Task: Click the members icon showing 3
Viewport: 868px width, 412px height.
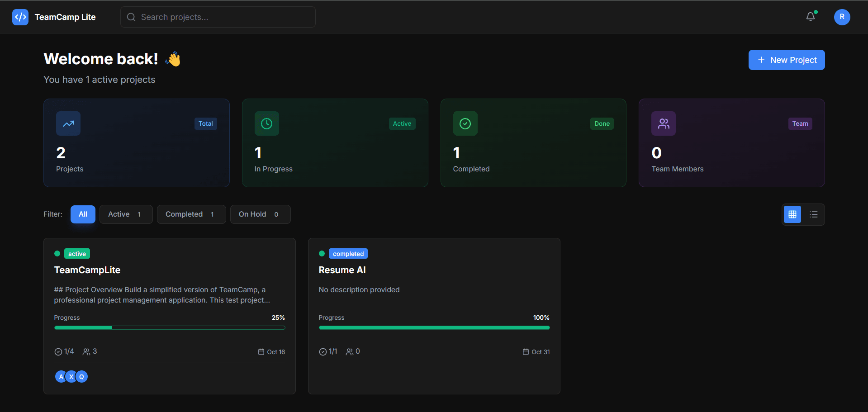Action: pos(86,352)
